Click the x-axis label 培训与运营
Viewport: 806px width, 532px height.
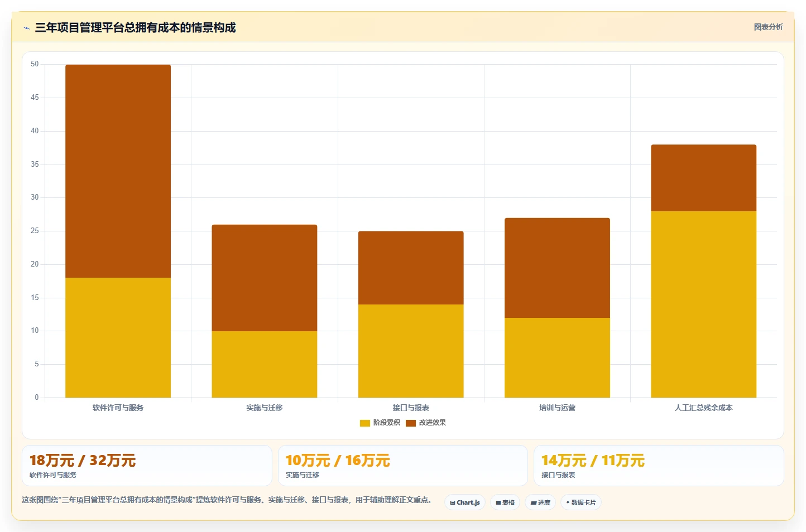(x=557, y=408)
